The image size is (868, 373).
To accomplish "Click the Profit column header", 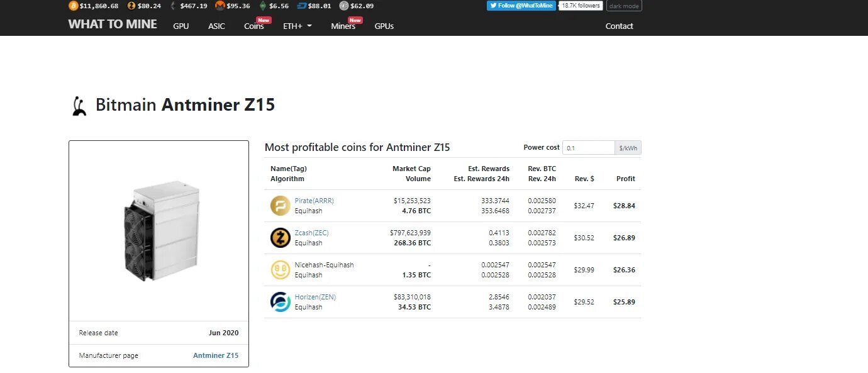I will click(626, 179).
